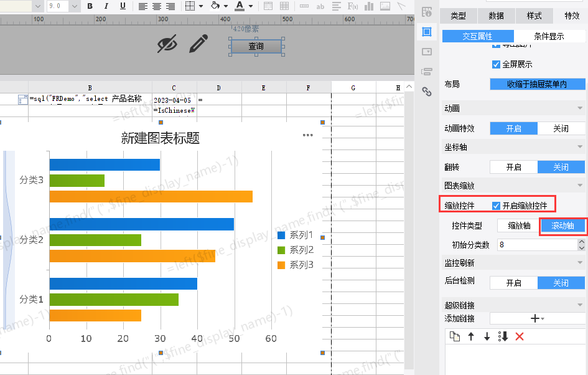Open fill color dropdown arrow
The height and width of the screenshot is (375, 588).
(x=226, y=6)
